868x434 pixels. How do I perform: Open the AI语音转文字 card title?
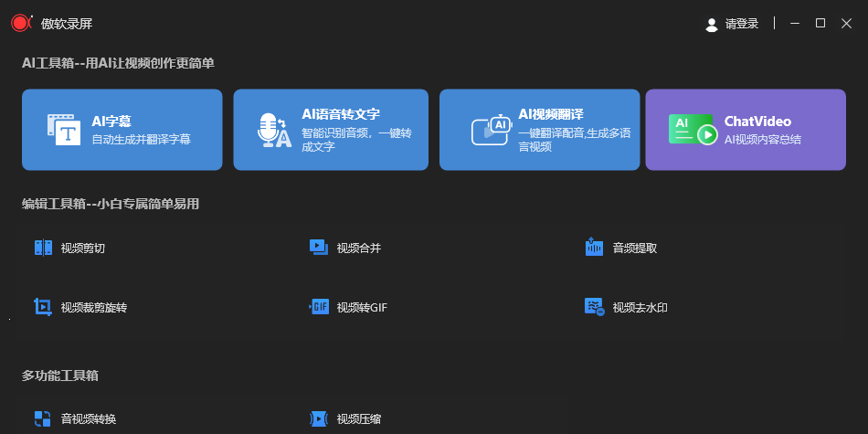341,114
